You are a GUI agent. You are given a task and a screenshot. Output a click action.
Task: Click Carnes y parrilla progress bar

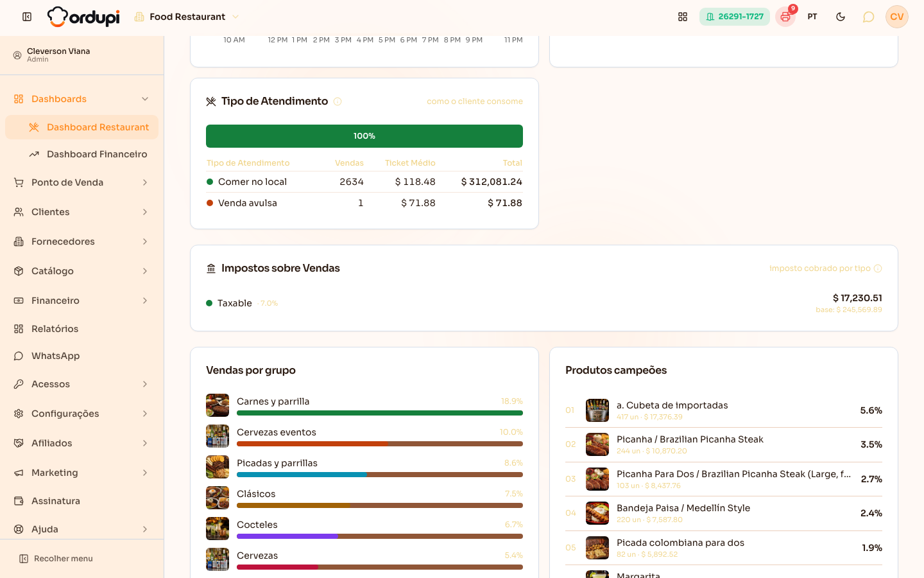380,413
